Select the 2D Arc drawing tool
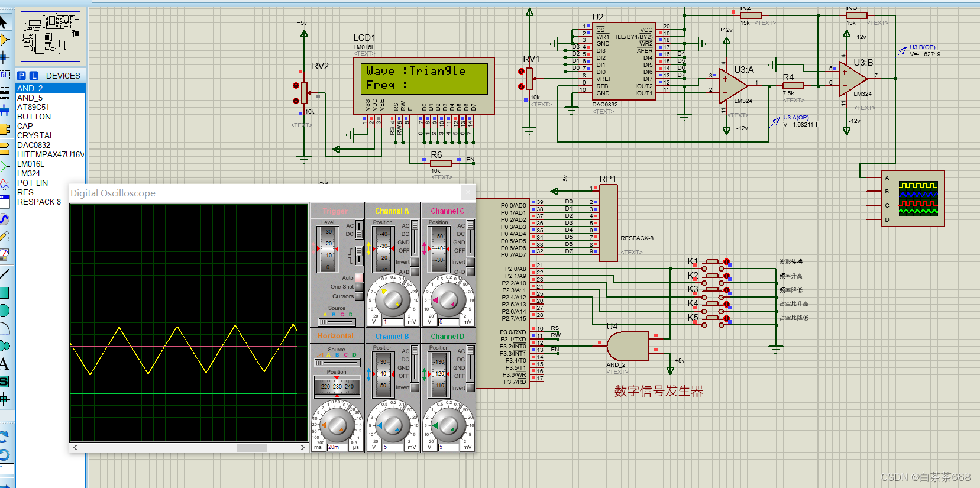Image resolution: width=980 pixels, height=488 pixels. [4, 328]
